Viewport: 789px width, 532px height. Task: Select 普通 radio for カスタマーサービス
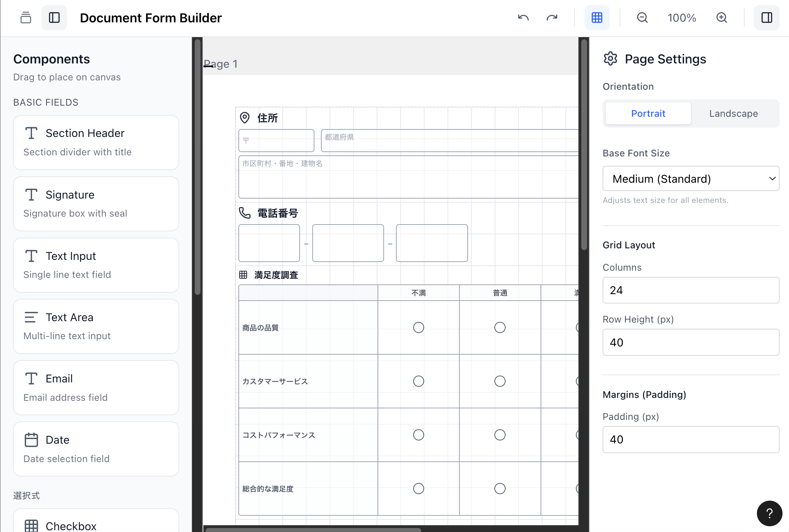pyautogui.click(x=500, y=381)
